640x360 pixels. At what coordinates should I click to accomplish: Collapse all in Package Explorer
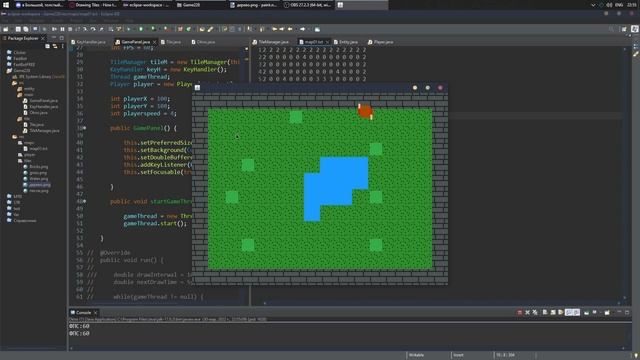[47, 46]
